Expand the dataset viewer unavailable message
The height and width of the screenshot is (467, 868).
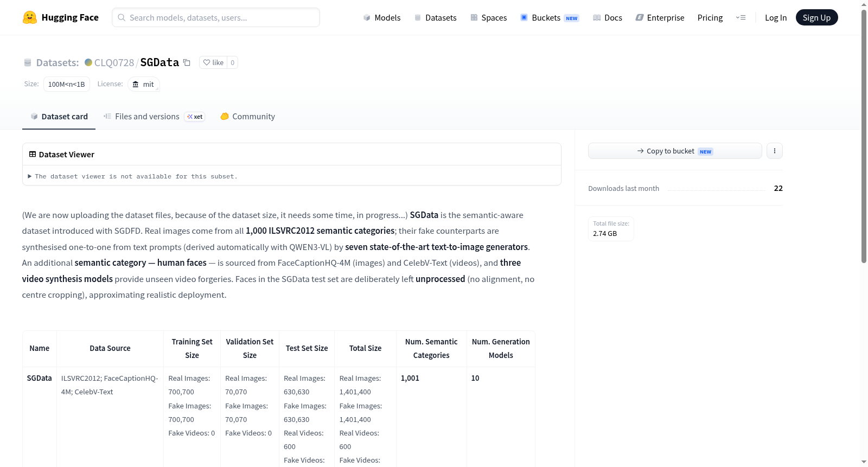[133, 176]
